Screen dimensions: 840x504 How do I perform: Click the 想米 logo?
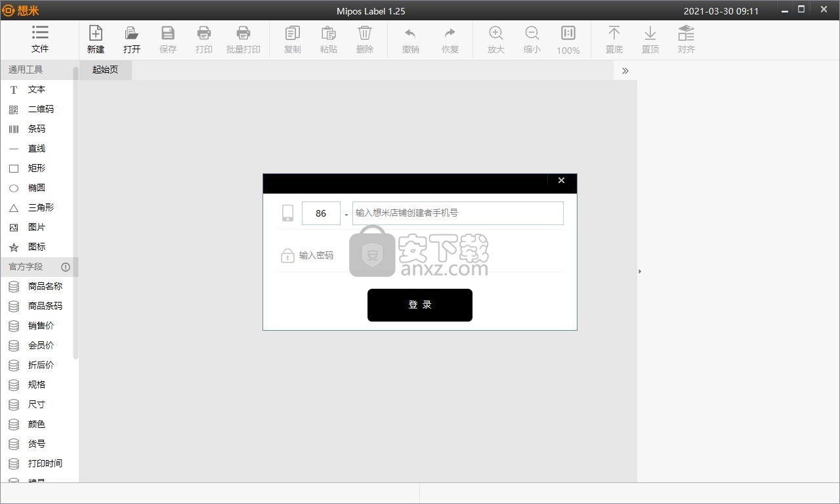point(22,10)
